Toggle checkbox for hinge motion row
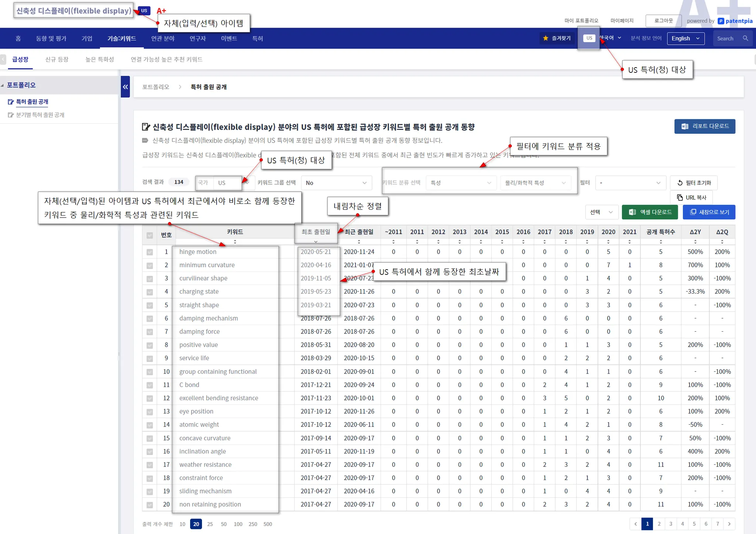756x534 pixels. (150, 252)
